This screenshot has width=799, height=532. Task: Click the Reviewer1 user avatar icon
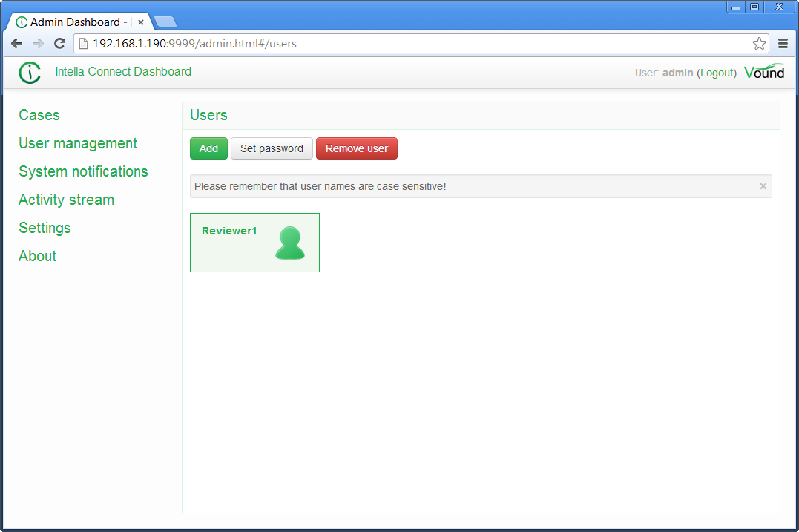pos(289,243)
